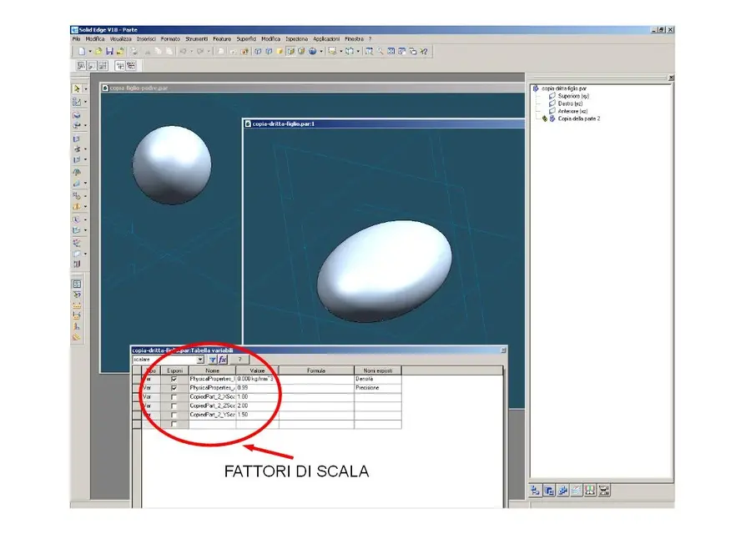This screenshot has width=756, height=534.
Task: Select the shaded globe render icon
Action: pyautogui.click(x=312, y=51)
